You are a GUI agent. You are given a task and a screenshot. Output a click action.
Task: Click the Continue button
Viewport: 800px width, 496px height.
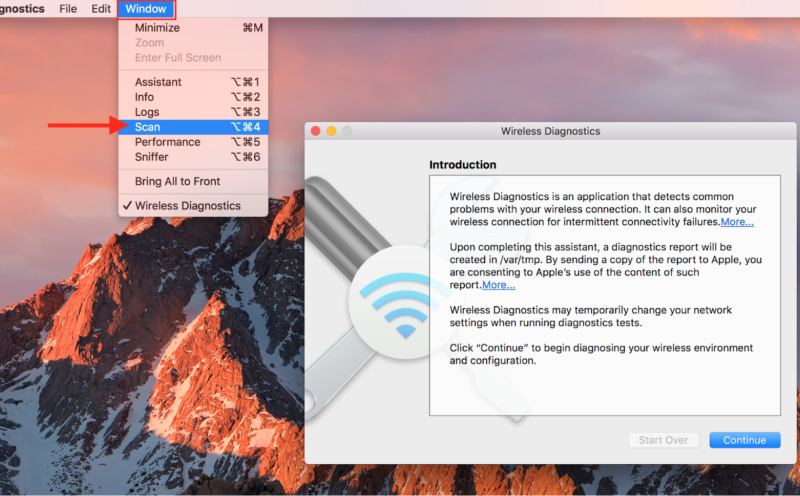click(744, 440)
